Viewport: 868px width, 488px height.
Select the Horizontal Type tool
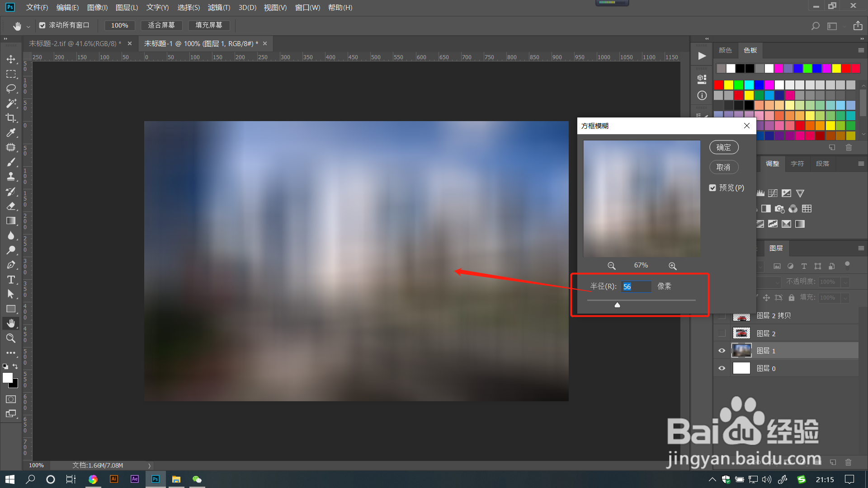coord(11,280)
